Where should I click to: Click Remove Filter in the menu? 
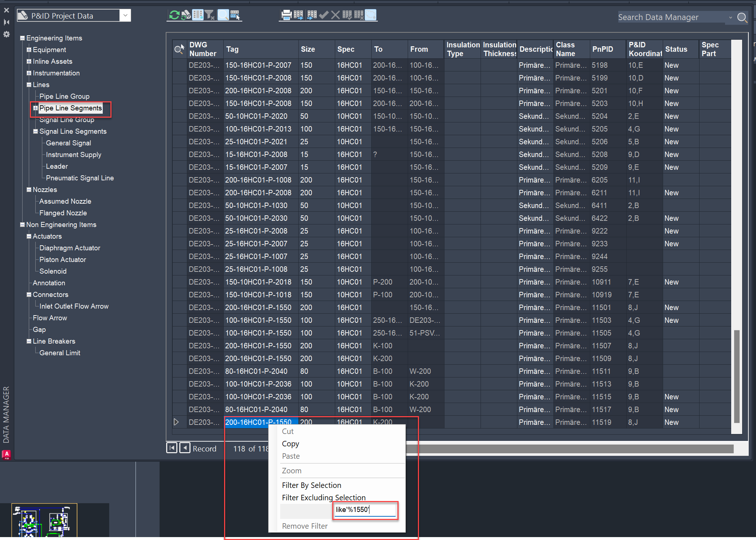coord(305,526)
